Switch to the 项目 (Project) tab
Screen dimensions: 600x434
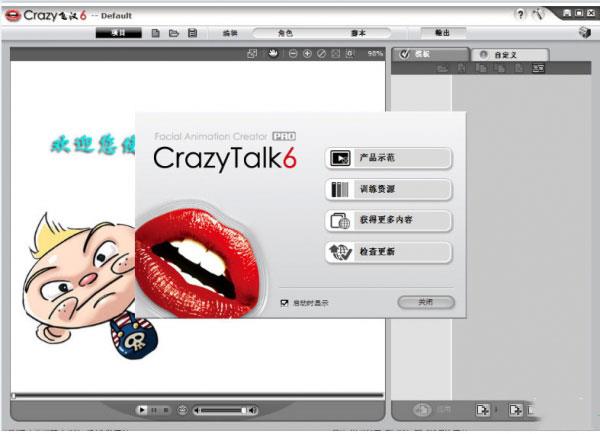pyautogui.click(x=119, y=33)
